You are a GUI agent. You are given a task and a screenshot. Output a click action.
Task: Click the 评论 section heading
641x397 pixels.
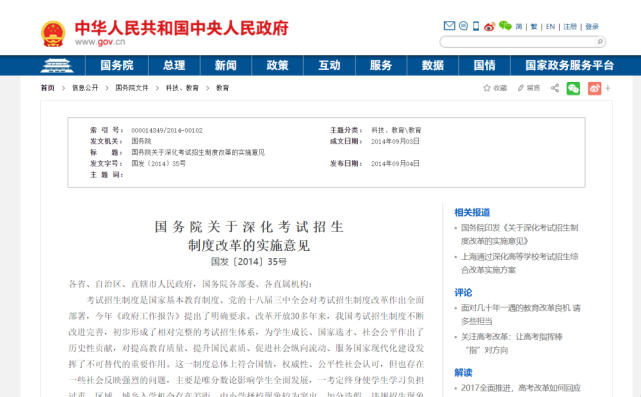463,293
